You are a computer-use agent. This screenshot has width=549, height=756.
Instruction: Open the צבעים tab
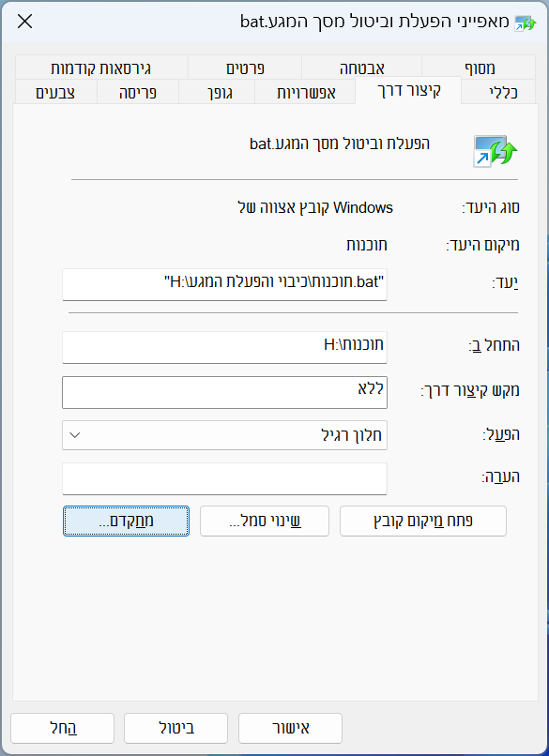click(56, 92)
